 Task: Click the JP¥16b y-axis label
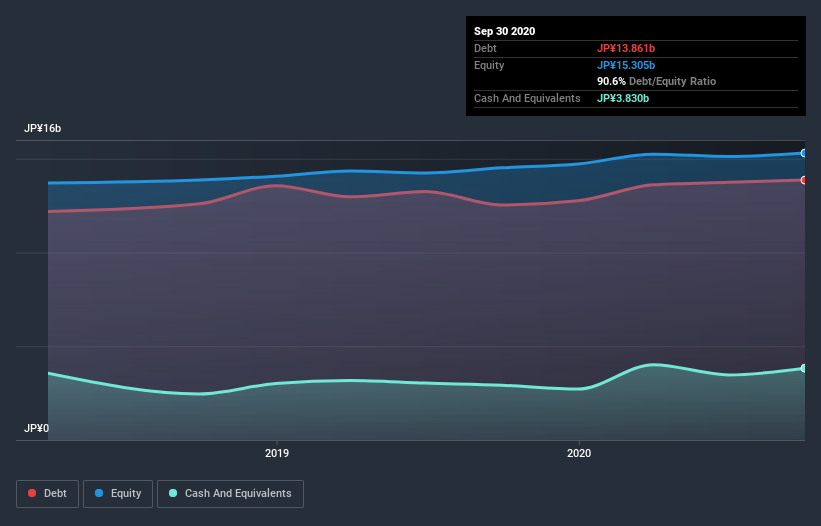pos(42,128)
